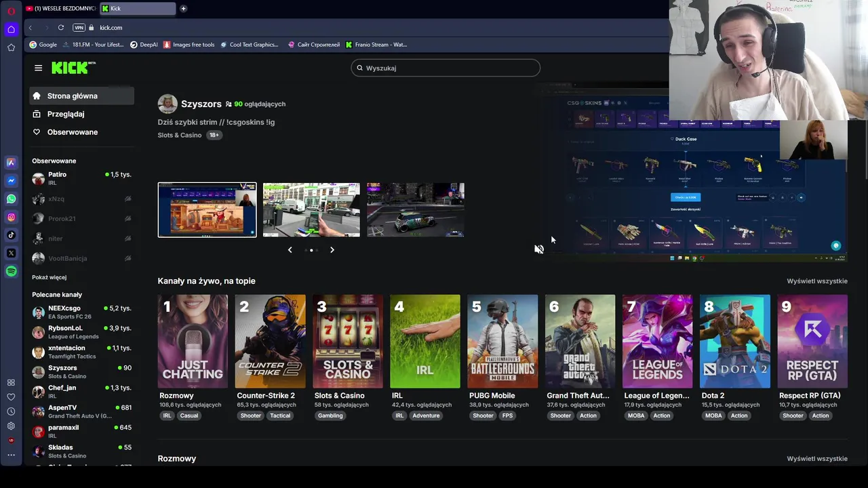The width and height of the screenshot is (868, 488).
Task: Show next featured stream with right arrow
Action: click(332, 250)
